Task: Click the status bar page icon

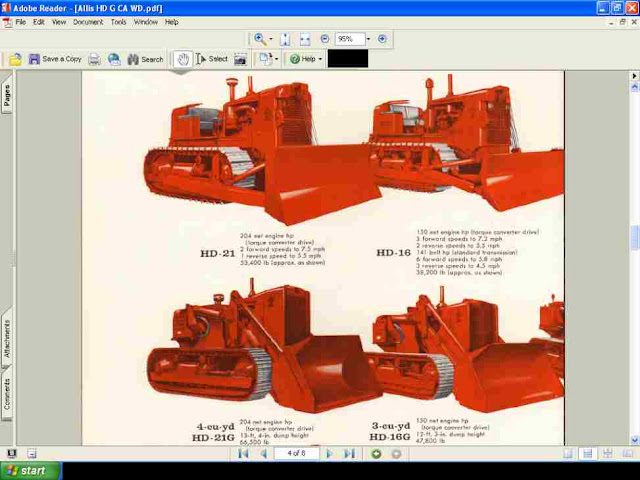Action: click(x=31, y=453)
